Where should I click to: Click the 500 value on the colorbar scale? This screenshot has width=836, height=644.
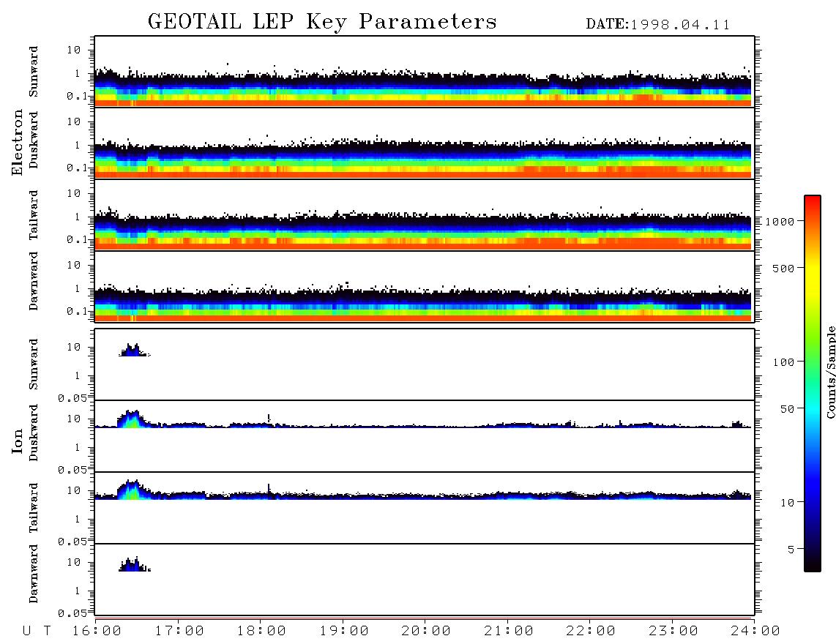[783, 268]
